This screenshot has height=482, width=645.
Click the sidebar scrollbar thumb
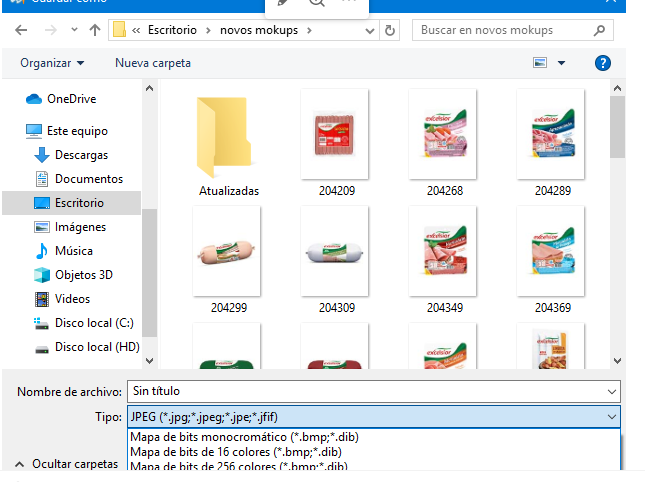pyautogui.click(x=149, y=273)
